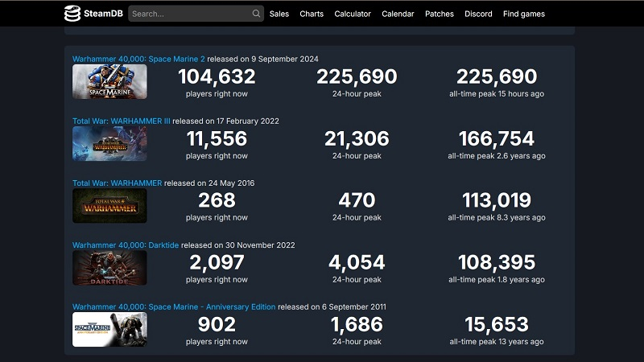Viewport: 644px width, 362px height.
Task: Go to the Calculator page
Action: pyautogui.click(x=353, y=14)
